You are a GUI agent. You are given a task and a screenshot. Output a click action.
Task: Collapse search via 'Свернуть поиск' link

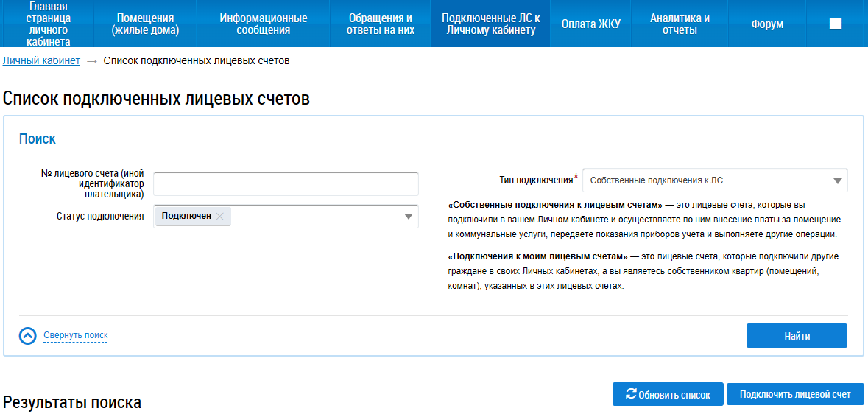click(x=75, y=335)
